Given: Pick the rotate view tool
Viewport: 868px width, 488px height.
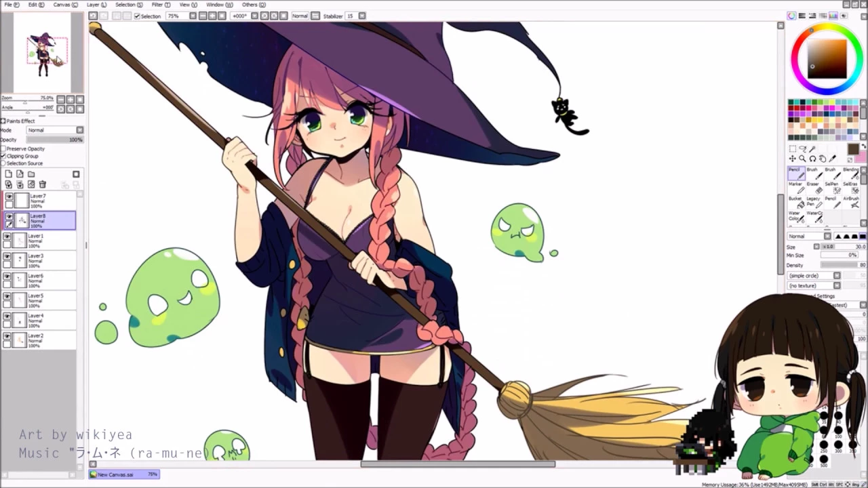Looking at the screenshot, I should (812, 159).
